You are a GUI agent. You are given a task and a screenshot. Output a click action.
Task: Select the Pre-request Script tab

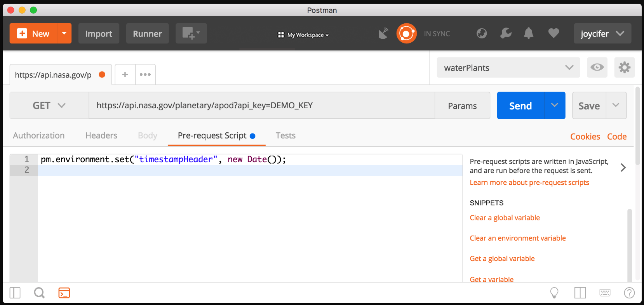[216, 135]
